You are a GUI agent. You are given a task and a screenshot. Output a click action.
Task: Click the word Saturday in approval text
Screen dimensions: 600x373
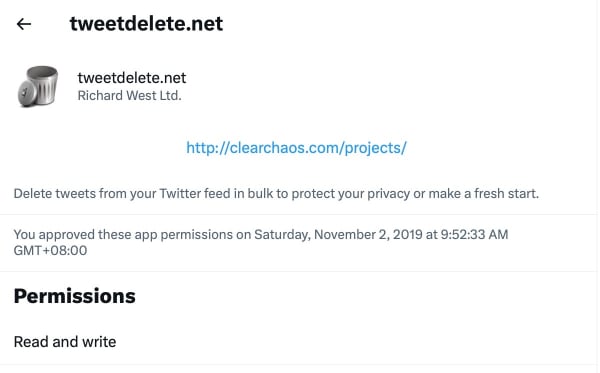click(x=282, y=234)
